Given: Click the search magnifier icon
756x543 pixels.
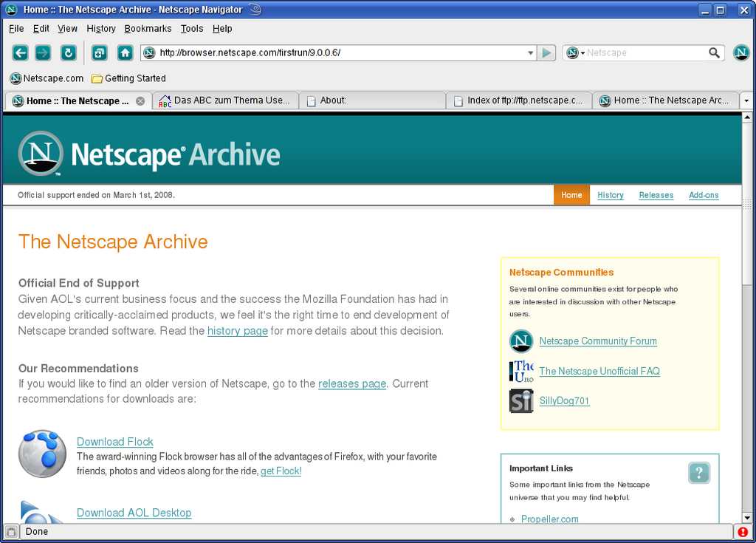Looking at the screenshot, I should point(714,52).
